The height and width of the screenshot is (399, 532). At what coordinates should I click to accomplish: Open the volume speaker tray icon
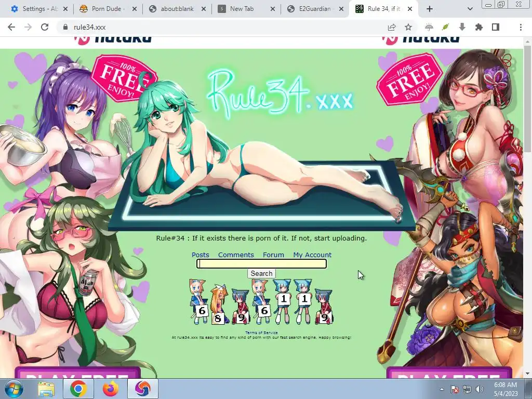[480, 389]
